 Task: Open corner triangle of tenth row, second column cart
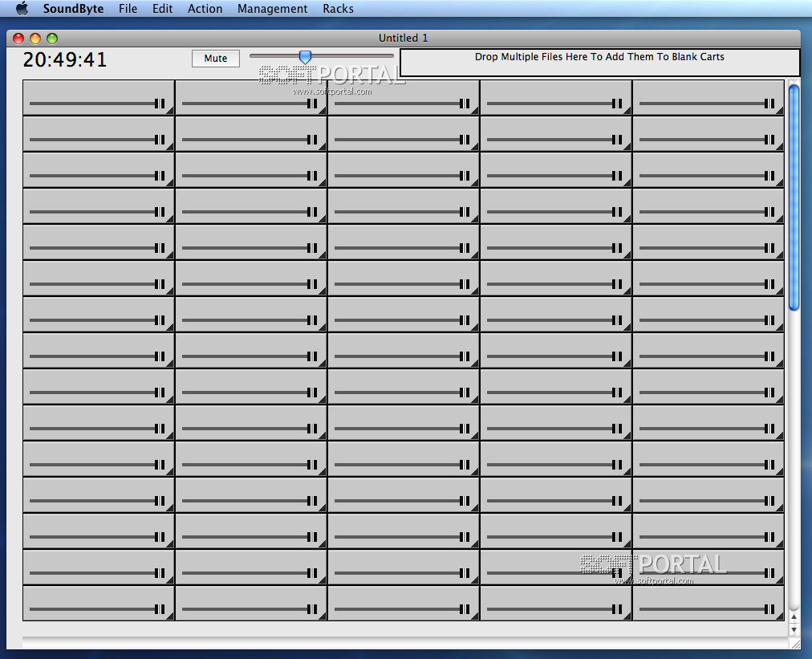[322, 436]
